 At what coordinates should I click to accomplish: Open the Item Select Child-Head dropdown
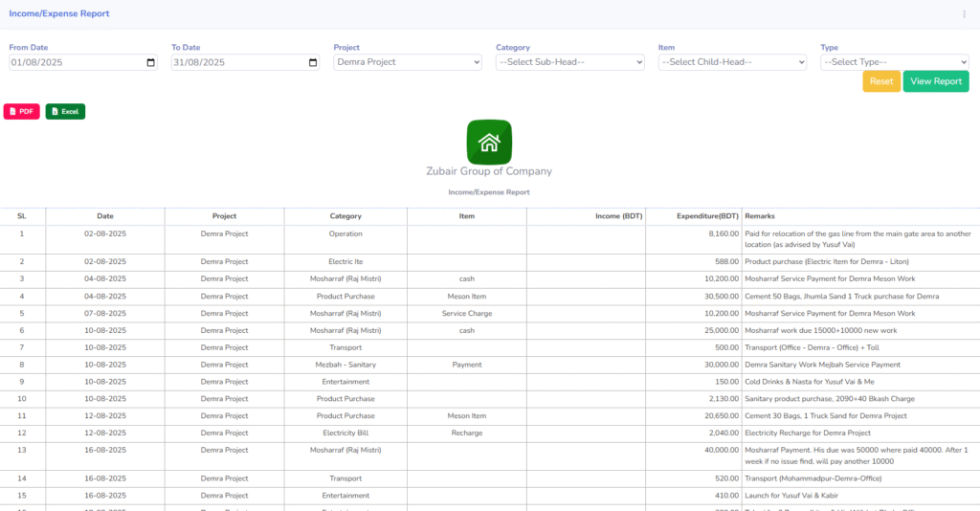tap(732, 62)
